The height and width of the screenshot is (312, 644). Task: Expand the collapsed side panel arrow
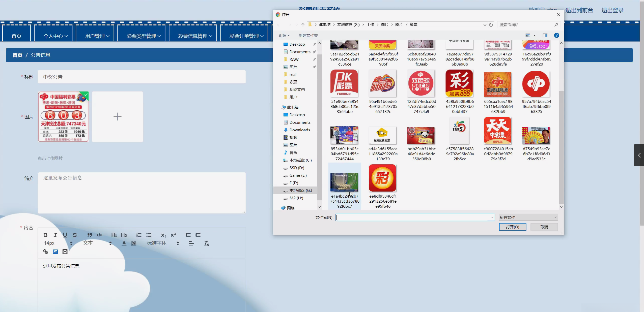pyautogui.click(x=639, y=155)
